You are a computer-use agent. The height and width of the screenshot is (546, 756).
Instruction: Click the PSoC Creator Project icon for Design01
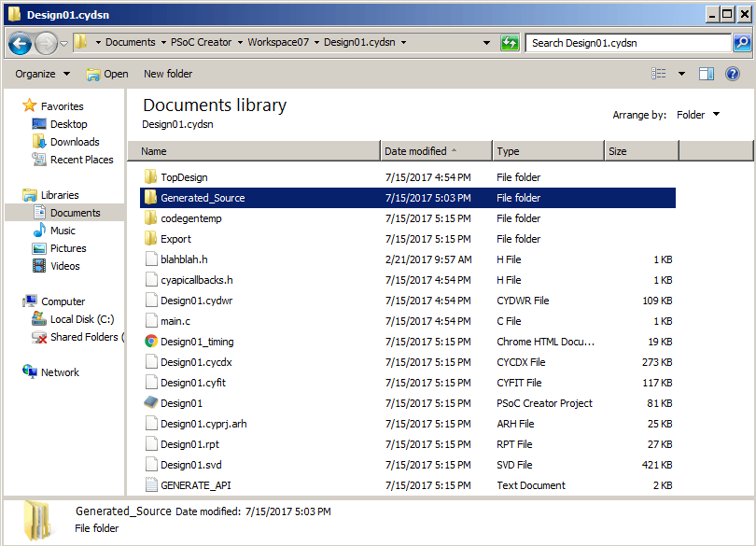pyautogui.click(x=151, y=403)
